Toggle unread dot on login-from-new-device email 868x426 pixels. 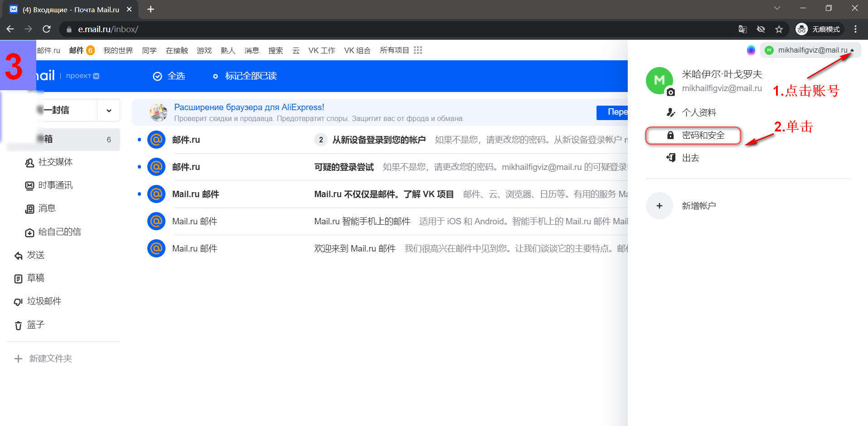tap(139, 140)
